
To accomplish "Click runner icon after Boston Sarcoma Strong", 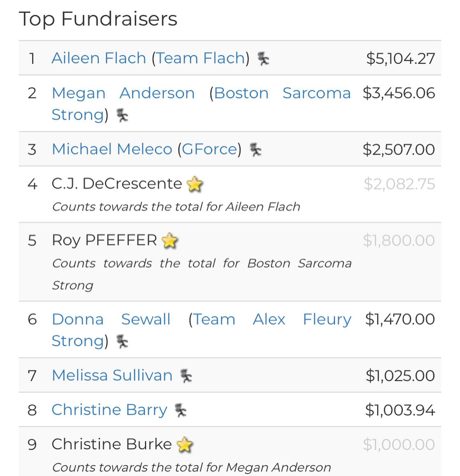I will click(122, 115).
